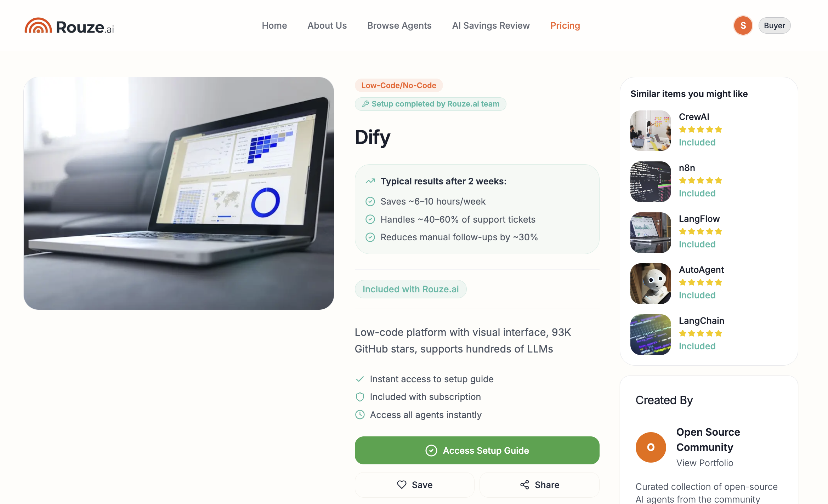The image size is (828, 504).
Task: Click the Buyer role badge
Action: [774, 25]
